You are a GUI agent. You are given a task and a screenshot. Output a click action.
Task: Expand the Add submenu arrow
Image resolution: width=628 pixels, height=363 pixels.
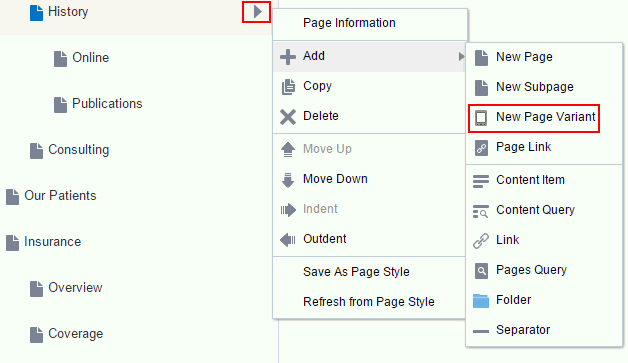click(461, 56)
